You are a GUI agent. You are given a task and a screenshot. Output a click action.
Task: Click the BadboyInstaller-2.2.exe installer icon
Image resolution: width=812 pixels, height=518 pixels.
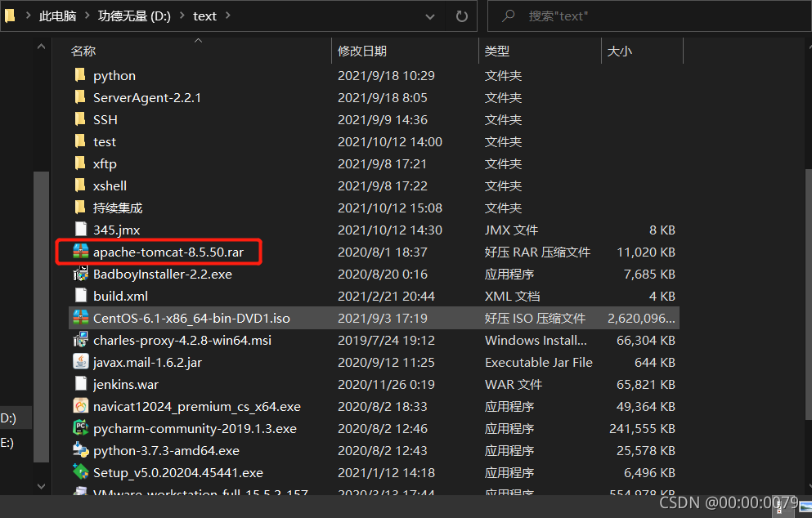pos(81,273)
